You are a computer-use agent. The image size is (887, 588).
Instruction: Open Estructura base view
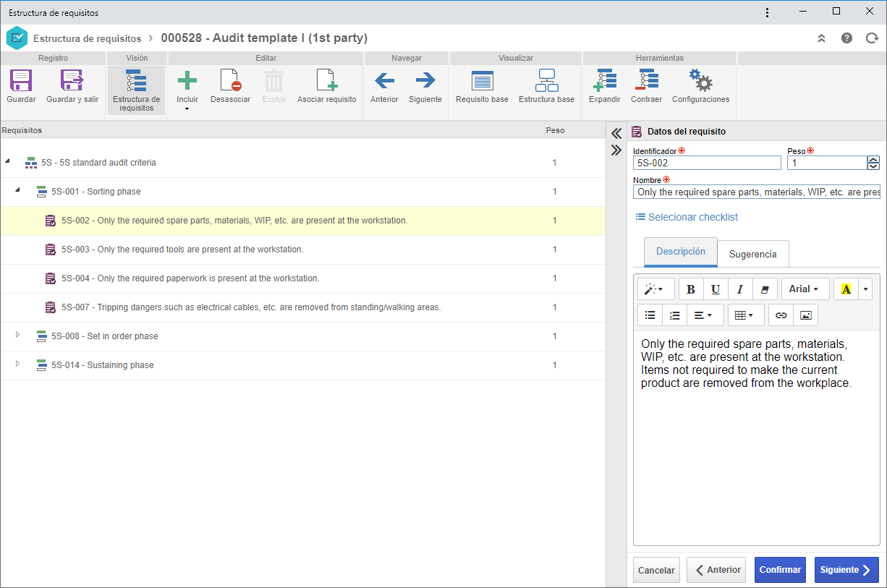546,80
